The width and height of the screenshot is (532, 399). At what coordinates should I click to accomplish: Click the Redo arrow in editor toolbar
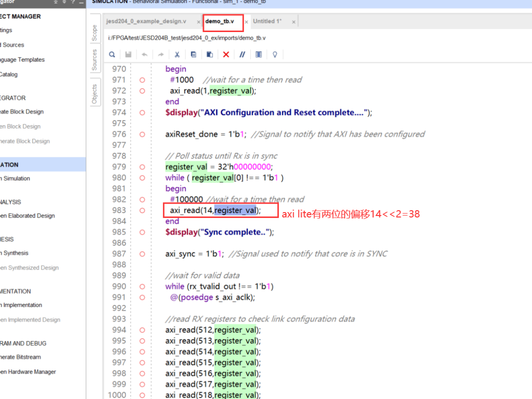[x=161, y=54]
